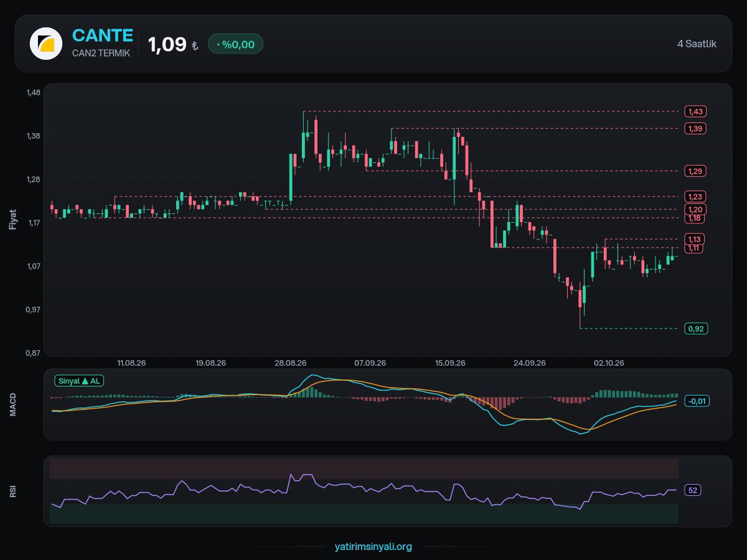
Task: Click the RSI panel title
Action: click(x=13, y=492)
